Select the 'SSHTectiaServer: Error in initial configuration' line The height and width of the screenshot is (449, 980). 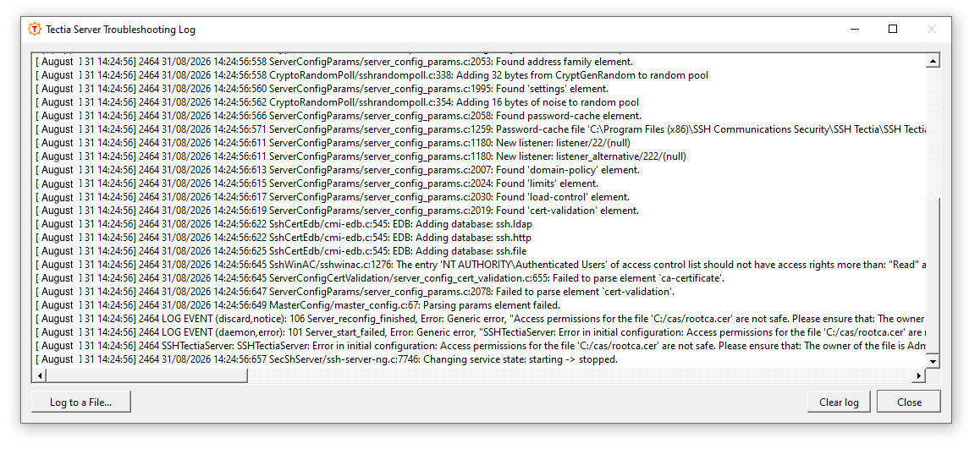pos(480,346)
